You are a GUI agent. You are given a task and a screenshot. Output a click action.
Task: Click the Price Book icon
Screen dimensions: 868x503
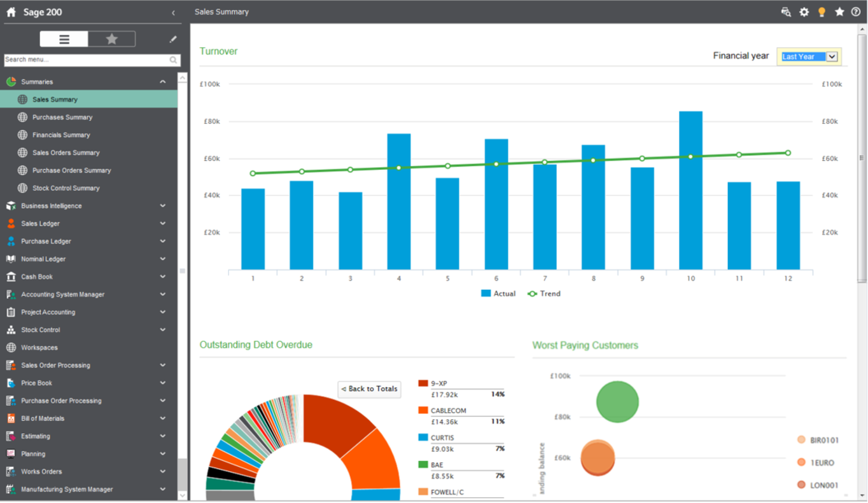[11, 383]
